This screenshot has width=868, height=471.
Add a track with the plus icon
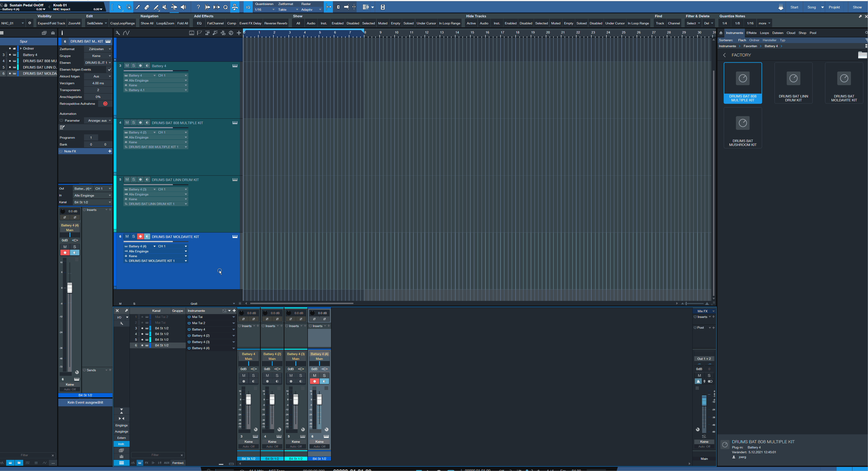pyautogui.click(x=239, y=33)
